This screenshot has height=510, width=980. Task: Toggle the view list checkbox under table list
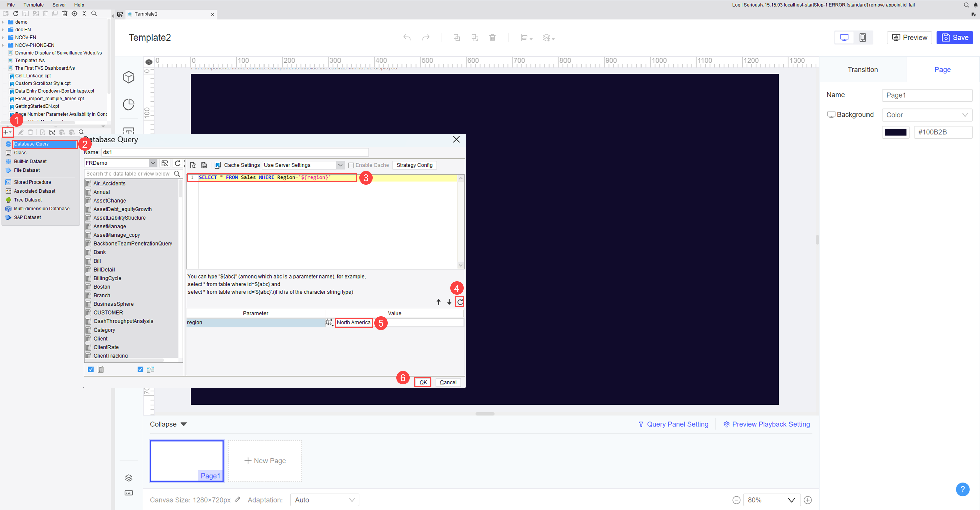[x=140, y=369]
